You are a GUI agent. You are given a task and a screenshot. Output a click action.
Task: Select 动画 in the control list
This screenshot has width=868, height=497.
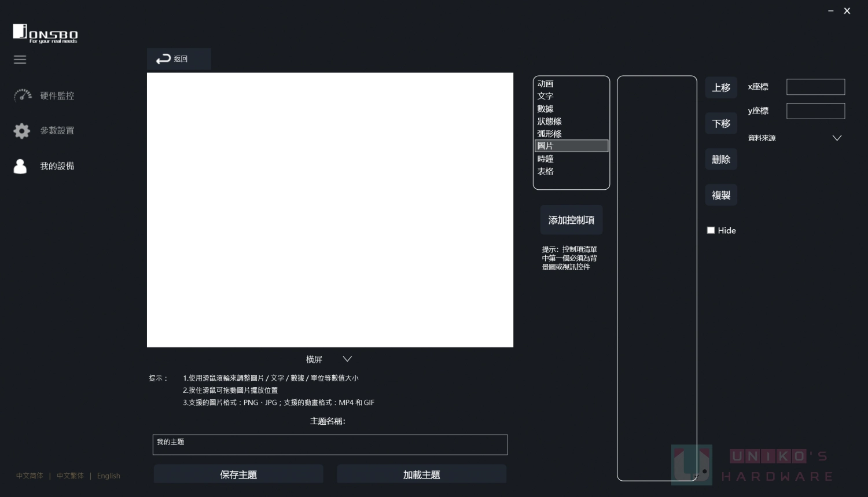pos(546,84)
